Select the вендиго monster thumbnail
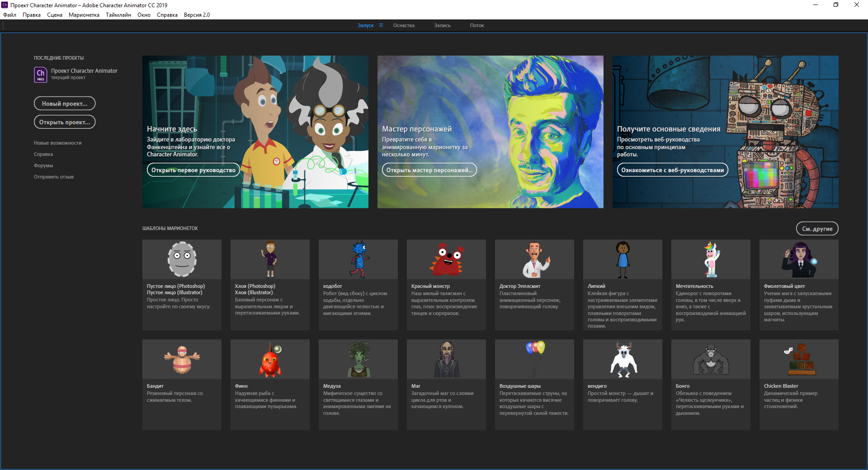868x470 pixels. coord(623,359)
